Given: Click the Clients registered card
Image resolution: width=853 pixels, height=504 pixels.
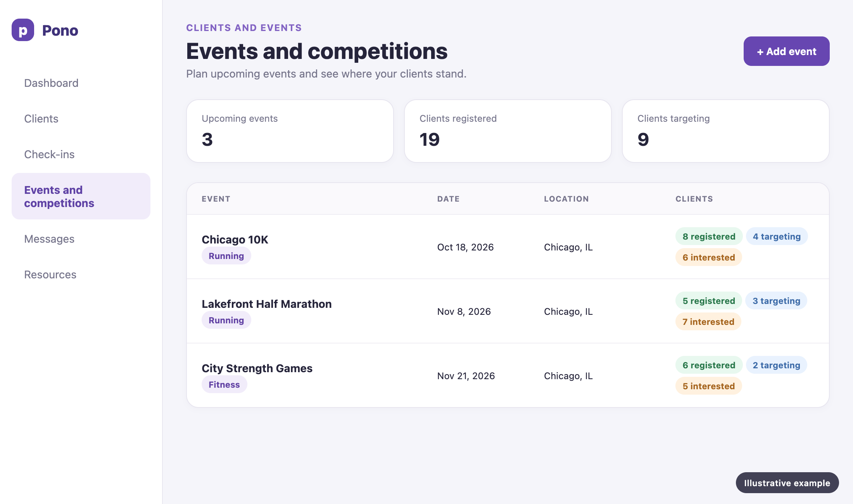Looking at the screenshot, I should click(x=508, y=131).
